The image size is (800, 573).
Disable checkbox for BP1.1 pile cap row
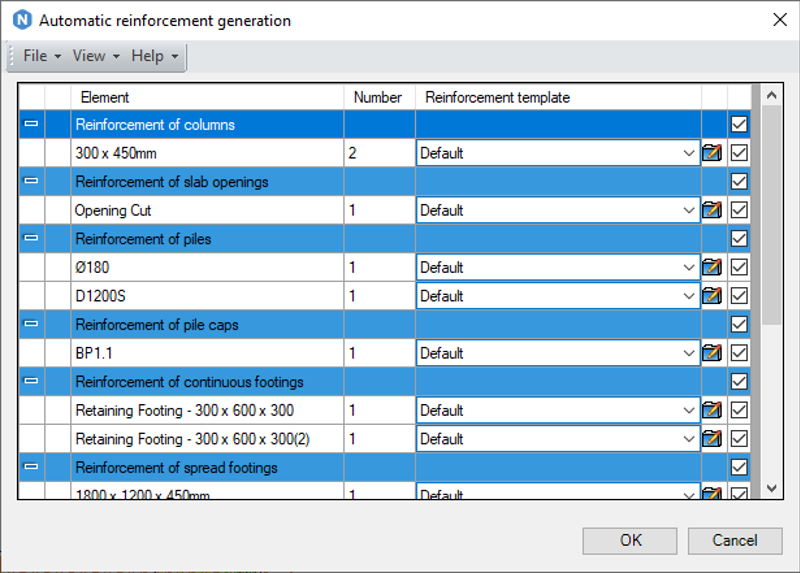[x=739, y=353]
